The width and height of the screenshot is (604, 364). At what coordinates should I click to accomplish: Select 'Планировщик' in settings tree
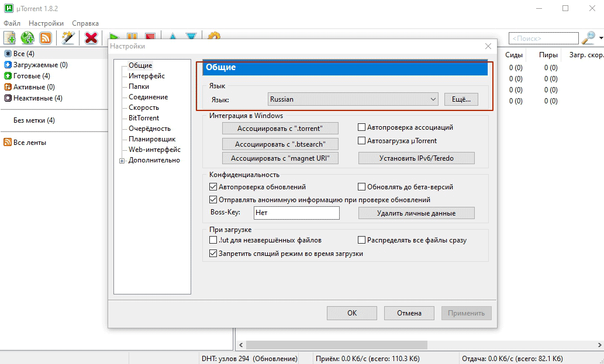pos(152,139)
